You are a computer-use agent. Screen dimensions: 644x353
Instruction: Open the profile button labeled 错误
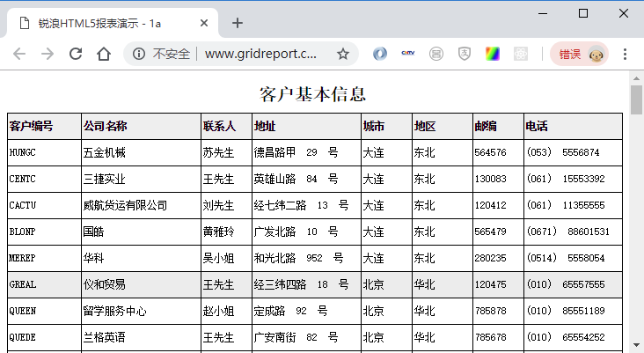[580, 54]
